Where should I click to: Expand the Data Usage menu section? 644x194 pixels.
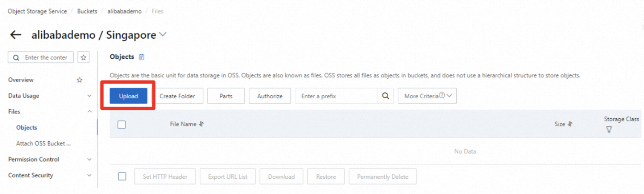point(89,96)
